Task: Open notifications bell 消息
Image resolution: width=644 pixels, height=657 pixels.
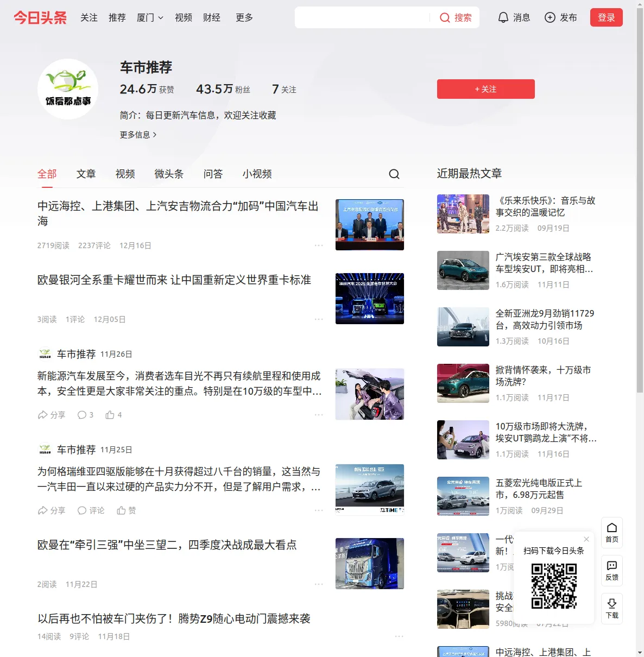Action: [514, 17]
